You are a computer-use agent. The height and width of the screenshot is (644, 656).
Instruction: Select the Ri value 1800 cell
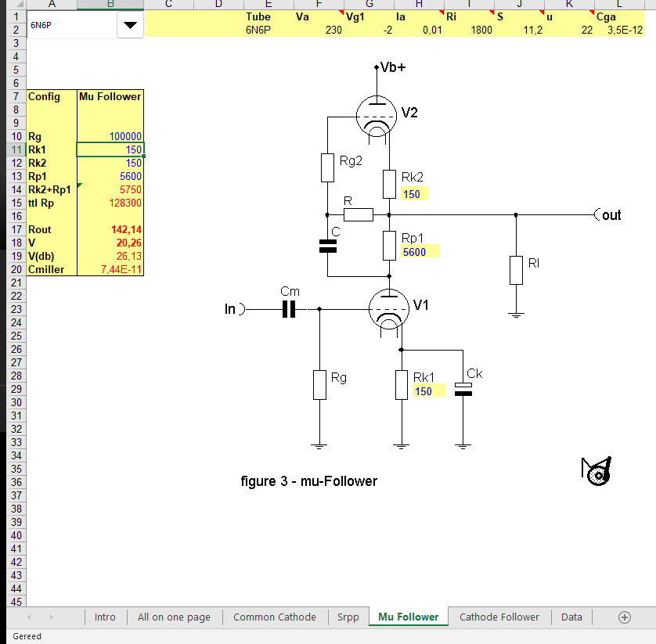pos(469,30)
